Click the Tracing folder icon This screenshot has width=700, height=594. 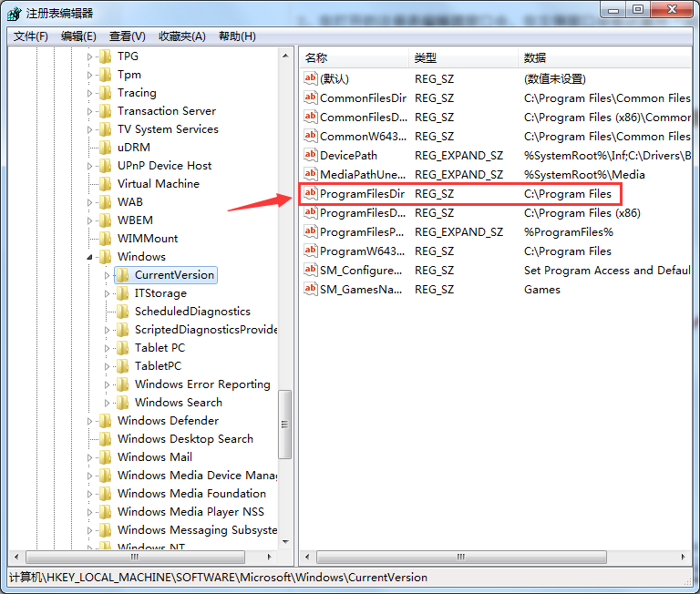click(x=105, y=93)
